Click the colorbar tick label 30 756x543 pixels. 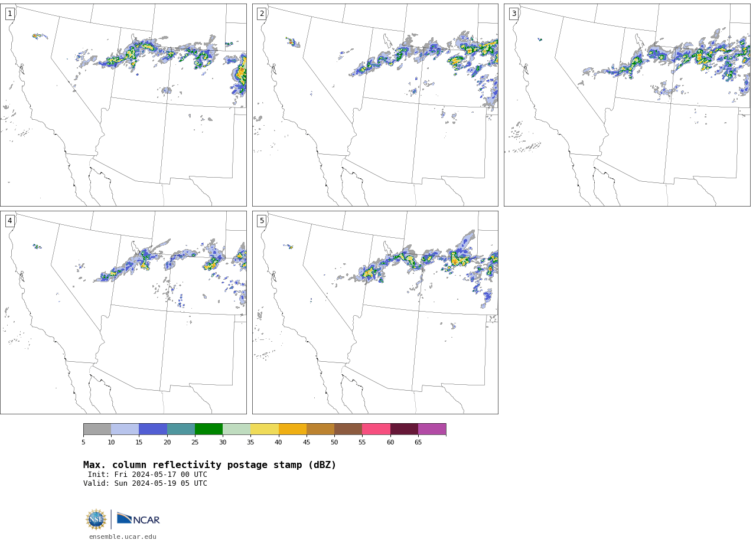223,442
